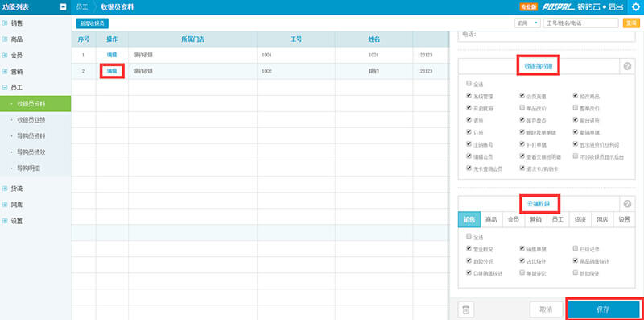Click the 员工 breadcrumb in header
The image size is (644, 320).
[82, 7]
